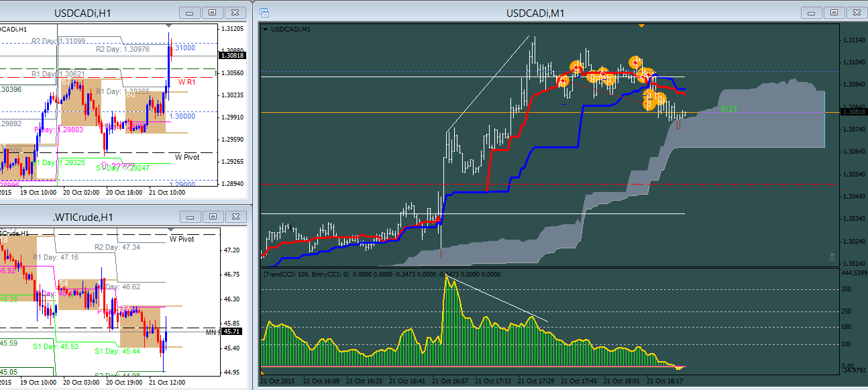This screenshot has width=868, height=390.
Task: Minimize the .WTICrude,H1 chart window
Action: coord(191,217)
